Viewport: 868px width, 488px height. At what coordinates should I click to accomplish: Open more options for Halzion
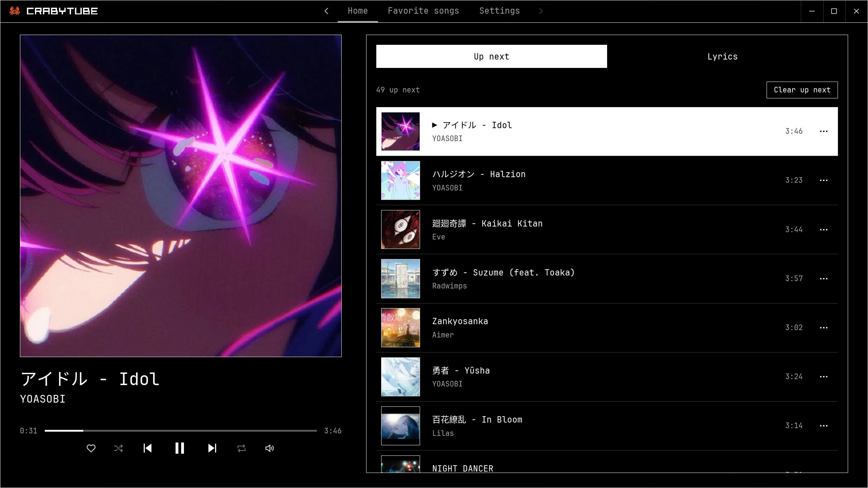click(824, 180)
